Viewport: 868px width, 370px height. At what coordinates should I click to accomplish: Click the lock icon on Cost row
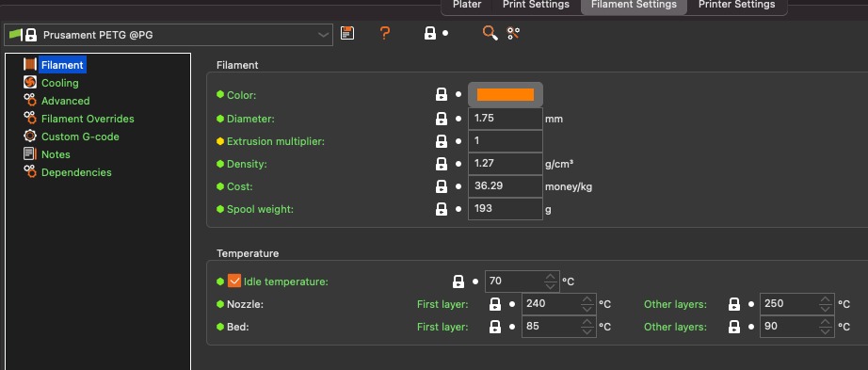(442, 186)
